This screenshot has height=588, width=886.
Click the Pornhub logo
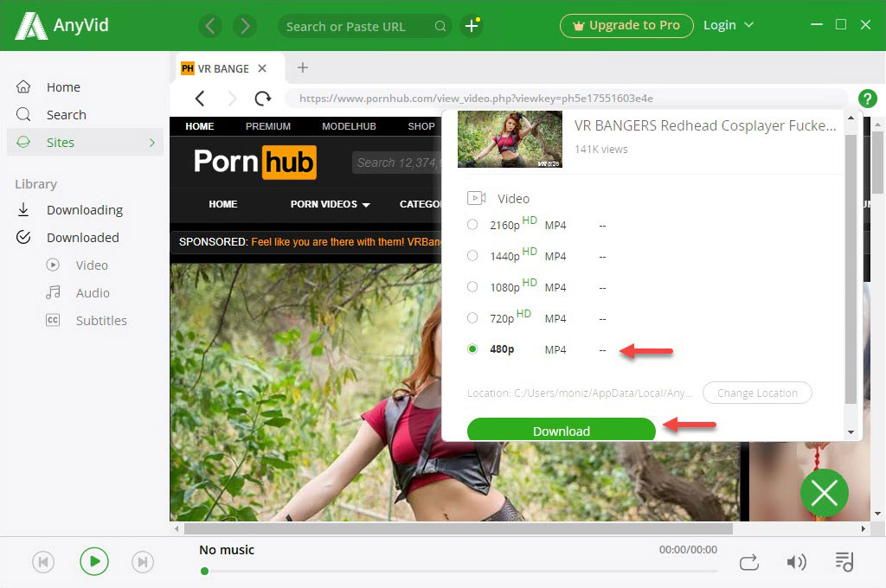tap(255, 162)
